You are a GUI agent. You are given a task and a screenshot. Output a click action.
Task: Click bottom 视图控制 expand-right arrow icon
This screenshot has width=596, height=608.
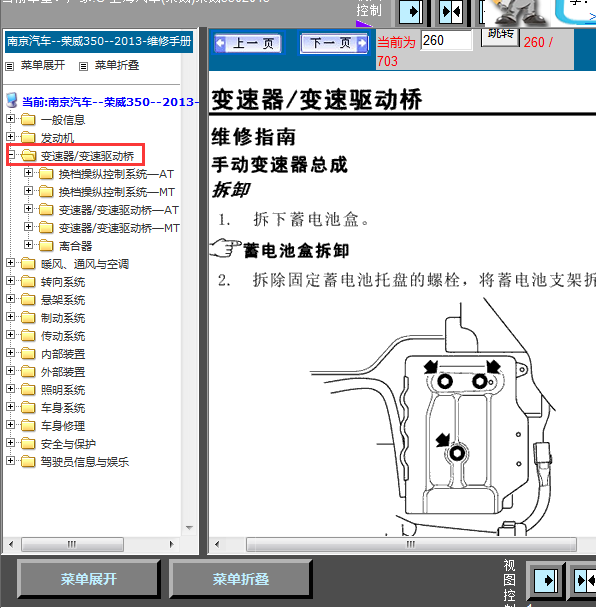click(547, 580)
